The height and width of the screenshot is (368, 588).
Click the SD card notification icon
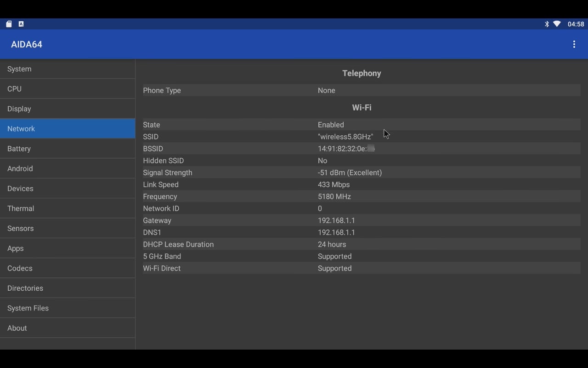9,24
